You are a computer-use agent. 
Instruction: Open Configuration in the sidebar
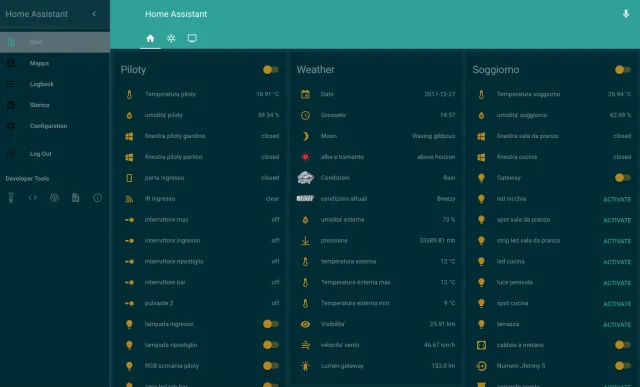tap(55, 126)
